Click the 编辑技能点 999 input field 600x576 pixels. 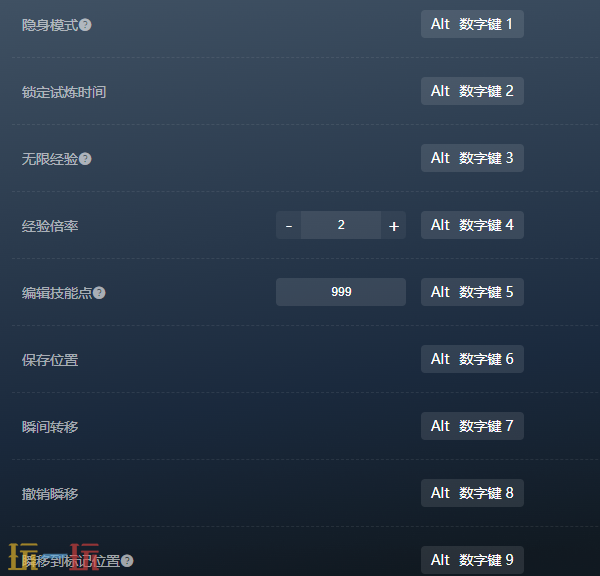coord(341,292)
